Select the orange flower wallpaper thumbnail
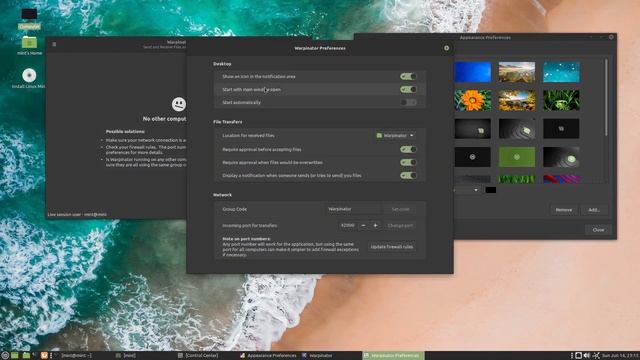This screenshot has height=360, width=640. point(473,100)
